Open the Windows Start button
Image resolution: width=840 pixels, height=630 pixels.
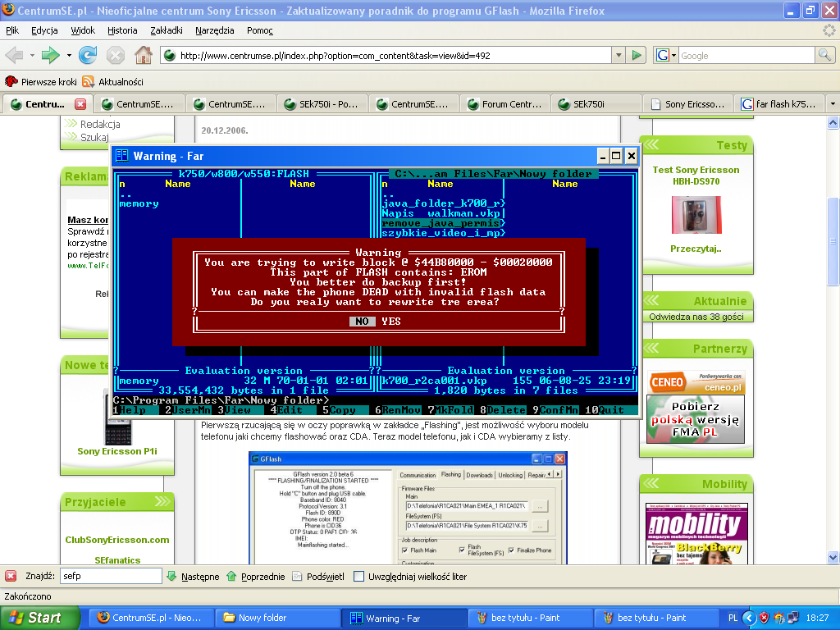click(x=39, y=618)
